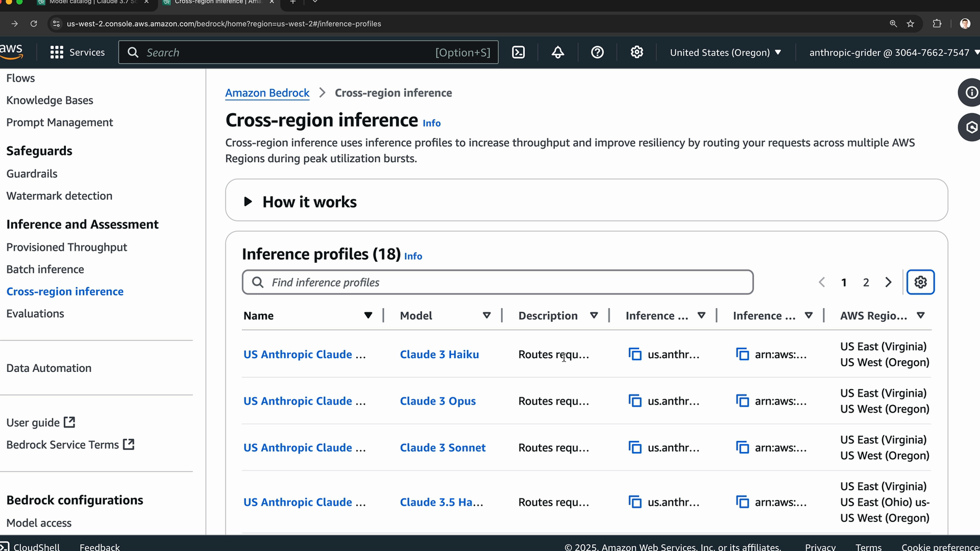Open the browser extensions puzzle icon
The height and width of the screenshot is (551, 980).
point(937,23)
